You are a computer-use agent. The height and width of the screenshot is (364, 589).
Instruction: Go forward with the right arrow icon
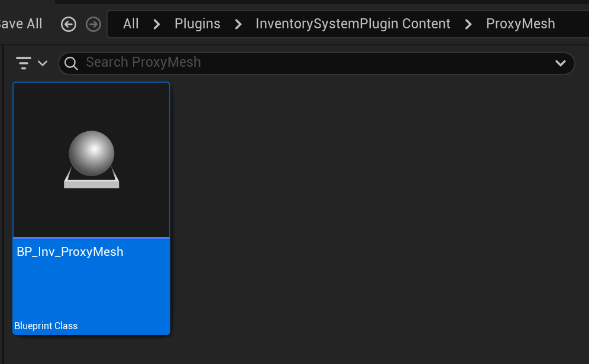[93, 24]
